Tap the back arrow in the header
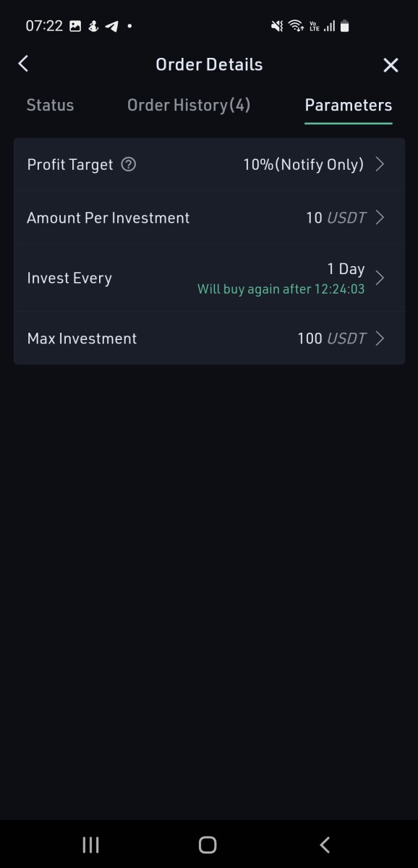 [x=23, y=64]
